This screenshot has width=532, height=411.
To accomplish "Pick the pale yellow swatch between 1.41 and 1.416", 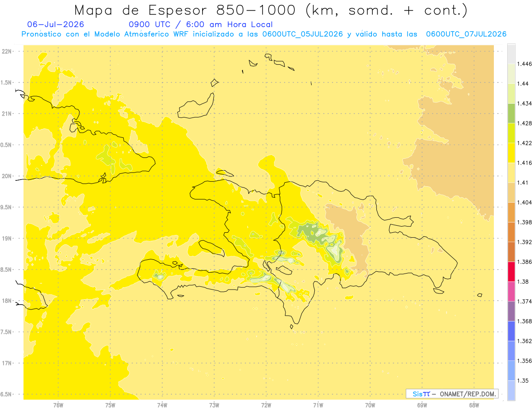I will 511,173.
